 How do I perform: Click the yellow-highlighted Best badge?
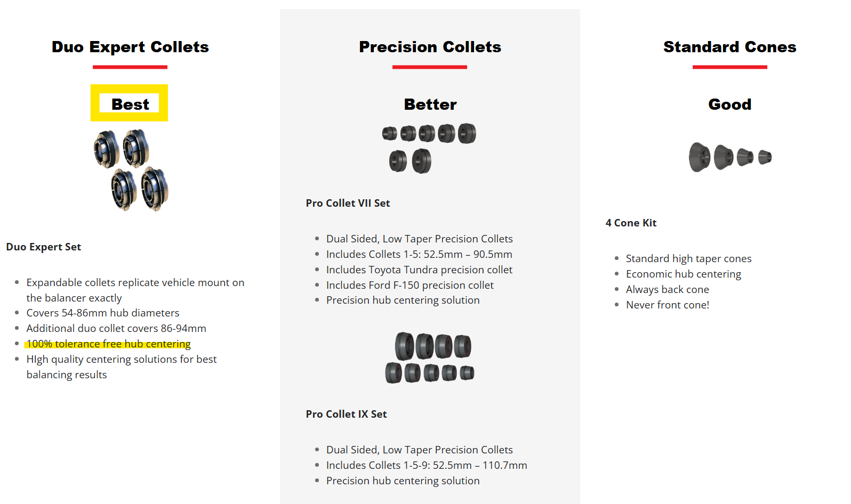[130, 103]
